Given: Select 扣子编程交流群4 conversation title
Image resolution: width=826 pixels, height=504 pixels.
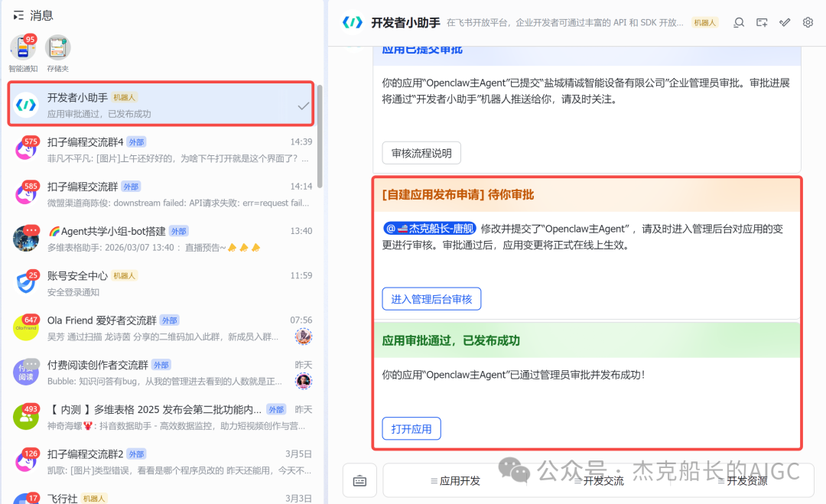Looking at the screenshot, I should coord(86,142).
